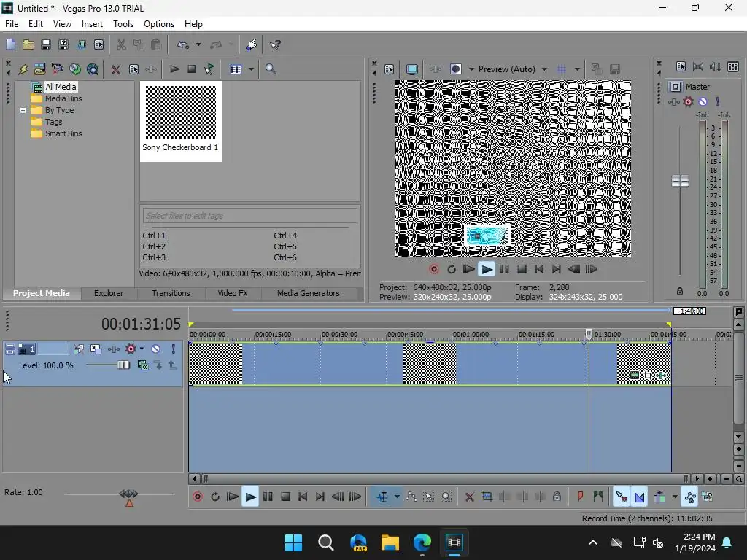Click the Render As toolbar icon

pos(81,44)
